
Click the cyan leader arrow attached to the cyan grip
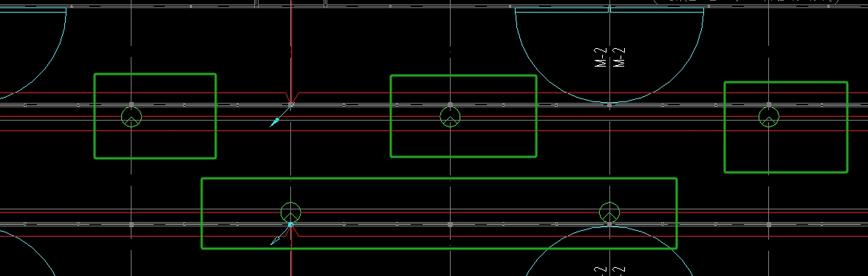point(279,235)
